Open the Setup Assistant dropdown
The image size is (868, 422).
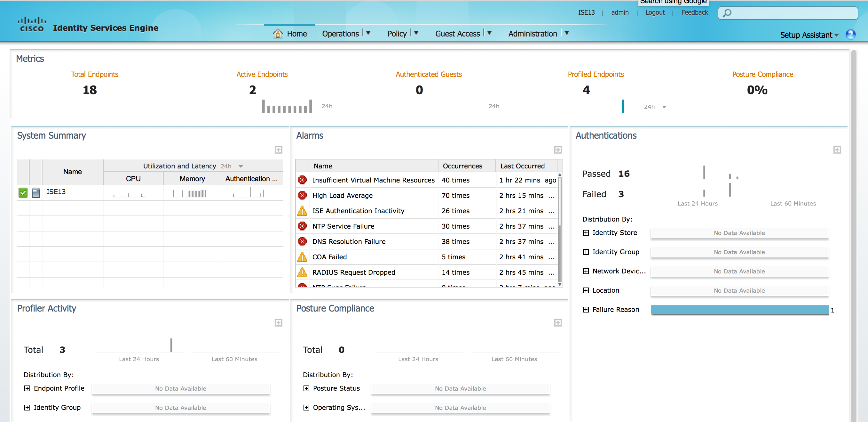[809, 35]
